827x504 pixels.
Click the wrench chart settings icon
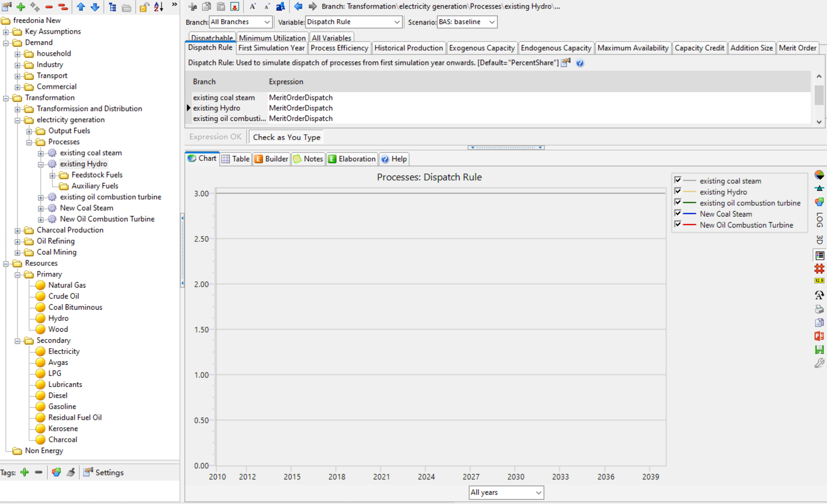point(819,363)
